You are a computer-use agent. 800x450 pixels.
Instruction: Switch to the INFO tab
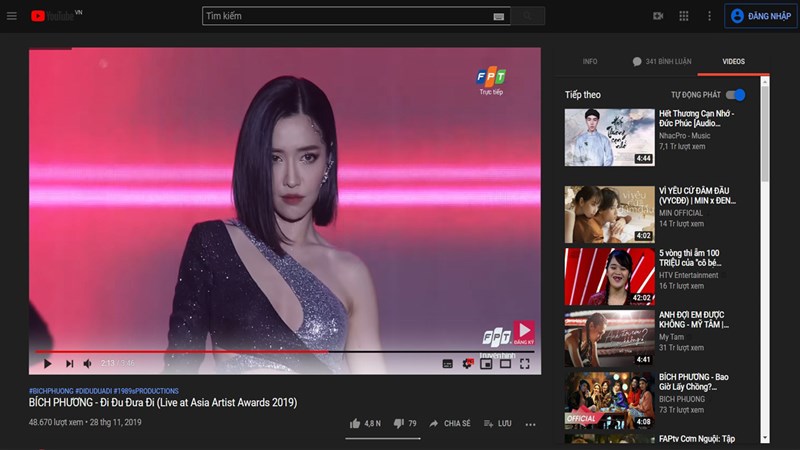pos(590,61)
